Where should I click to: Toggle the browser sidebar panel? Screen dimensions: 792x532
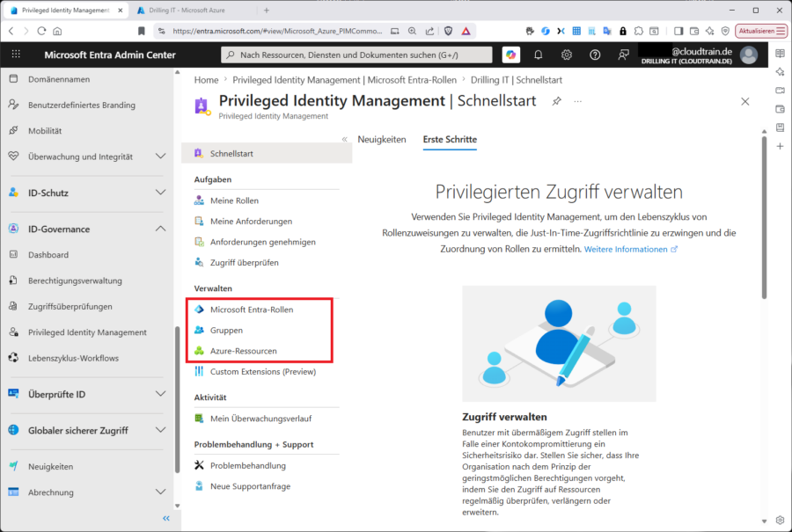[678, 31]
